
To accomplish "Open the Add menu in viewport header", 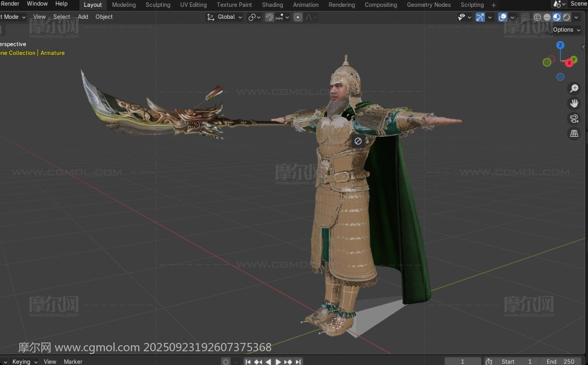I will [83, 17].
